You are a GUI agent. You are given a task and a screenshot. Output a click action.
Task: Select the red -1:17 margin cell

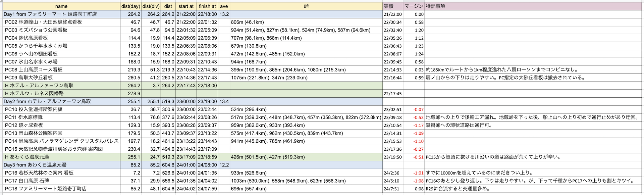[x=414, y=125]
